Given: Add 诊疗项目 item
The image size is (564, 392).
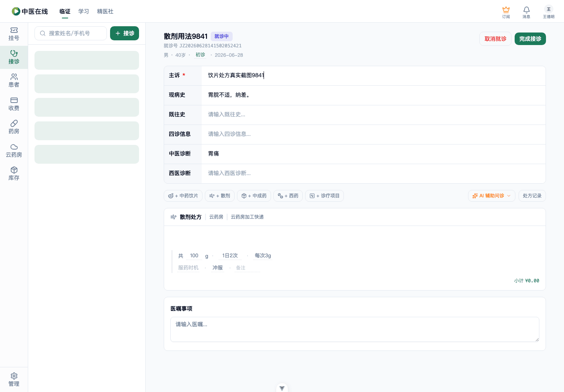Looking at the screenshot, I should coord(324,196).
